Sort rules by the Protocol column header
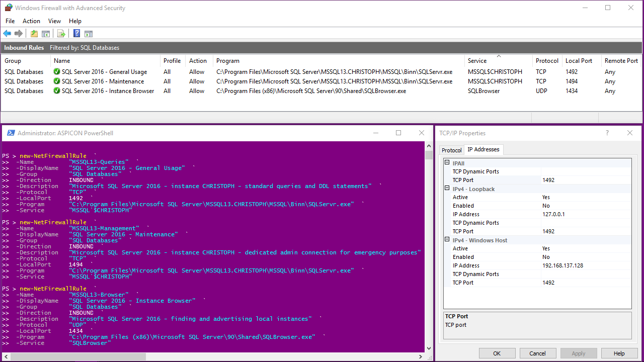 tap(547, 61)
